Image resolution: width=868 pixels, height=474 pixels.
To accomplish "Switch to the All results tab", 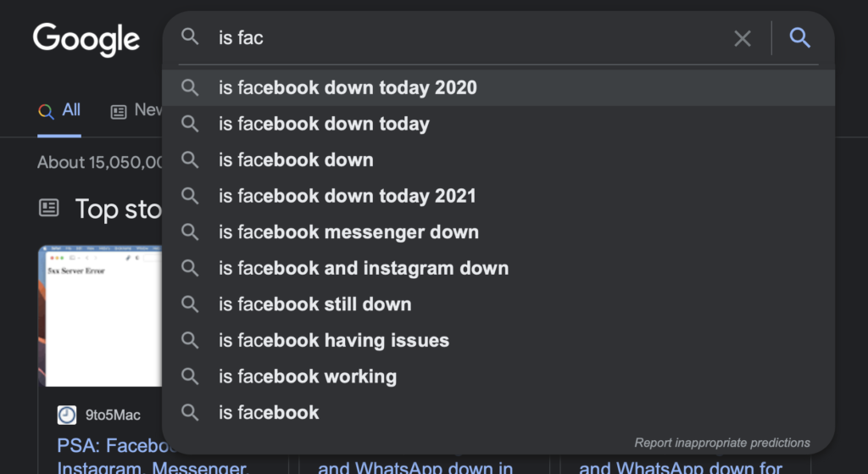I will (59, 110).
